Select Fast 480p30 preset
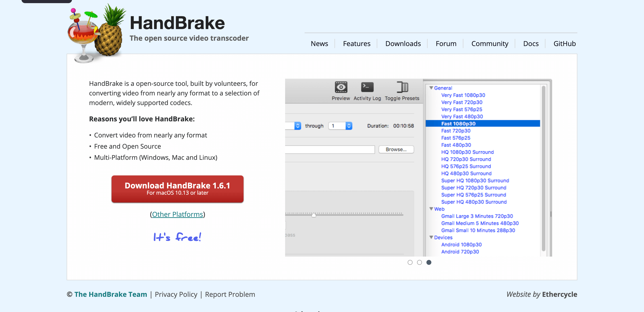The height and width of the screenshot is (312, 644). [x=456, y=145]
